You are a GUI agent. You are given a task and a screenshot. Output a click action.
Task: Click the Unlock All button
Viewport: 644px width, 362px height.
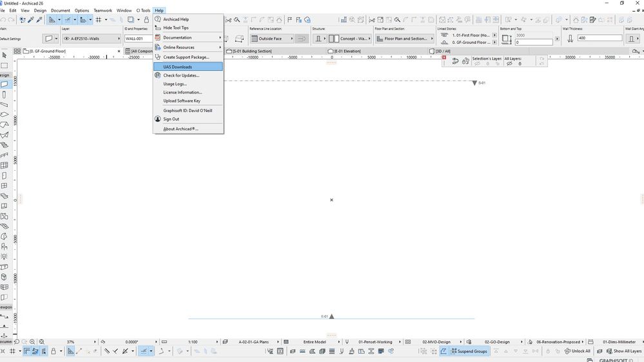[x=578, y=351]
